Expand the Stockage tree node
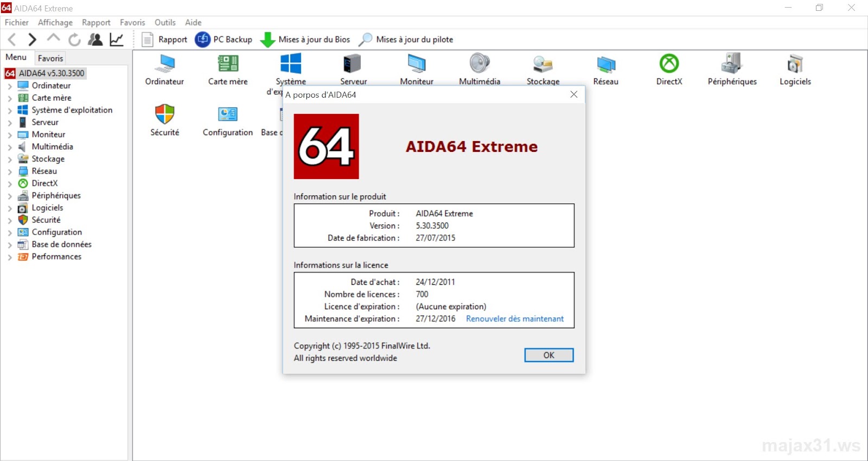The image size is (868, 461). 10,159
